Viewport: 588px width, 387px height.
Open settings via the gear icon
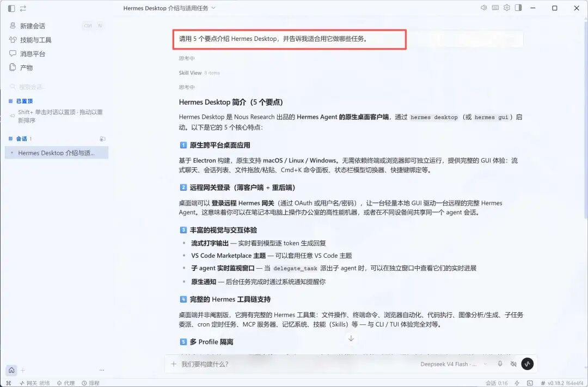pos(507,8)
